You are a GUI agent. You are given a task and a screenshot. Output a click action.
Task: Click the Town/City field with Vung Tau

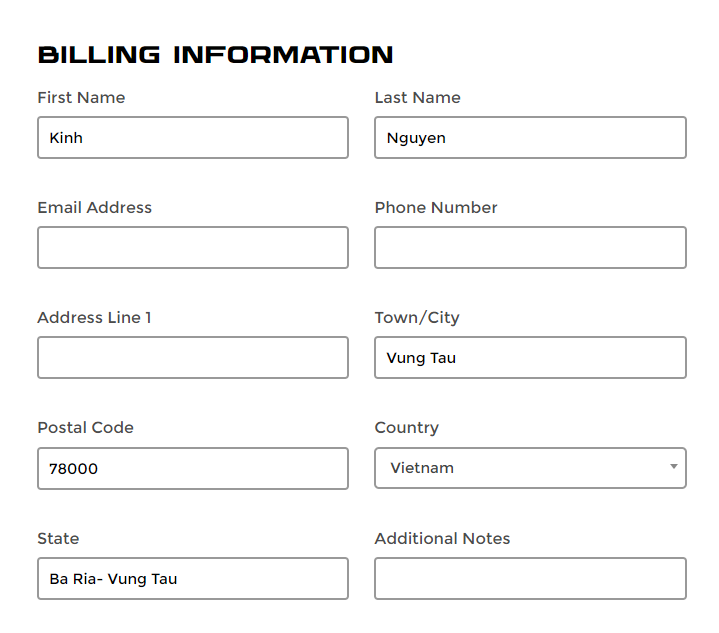pyautogui.click(x=531, y=358)
